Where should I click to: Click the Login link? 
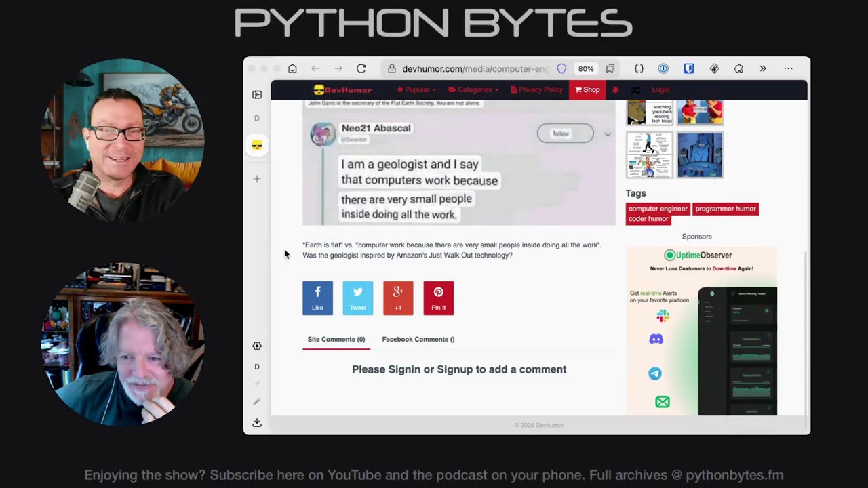[x=660, y=89]
